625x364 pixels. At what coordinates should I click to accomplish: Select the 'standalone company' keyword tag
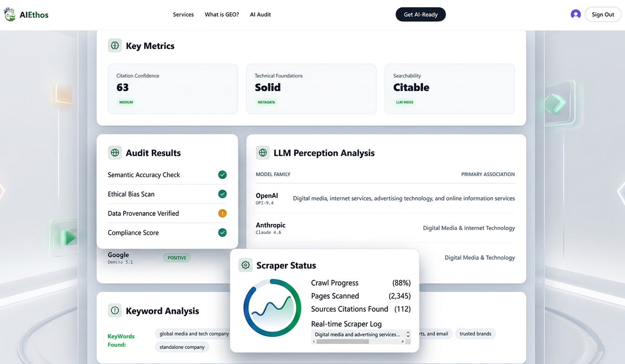182,347
